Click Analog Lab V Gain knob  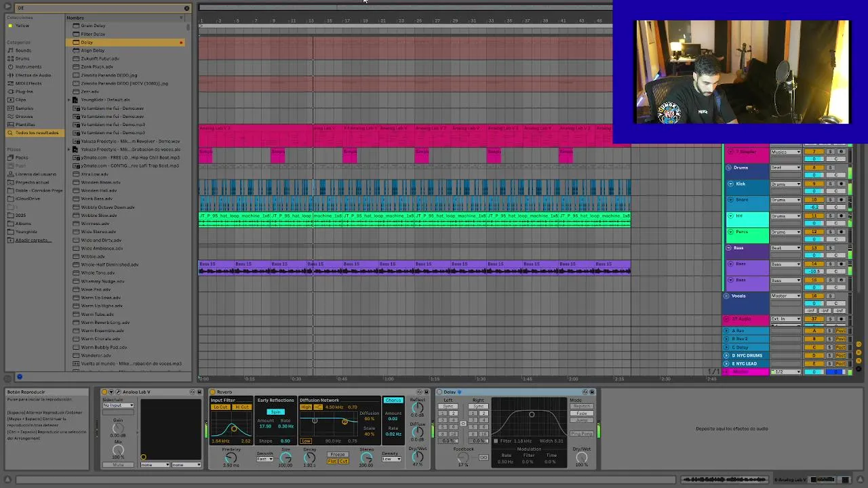coord(118,428)
